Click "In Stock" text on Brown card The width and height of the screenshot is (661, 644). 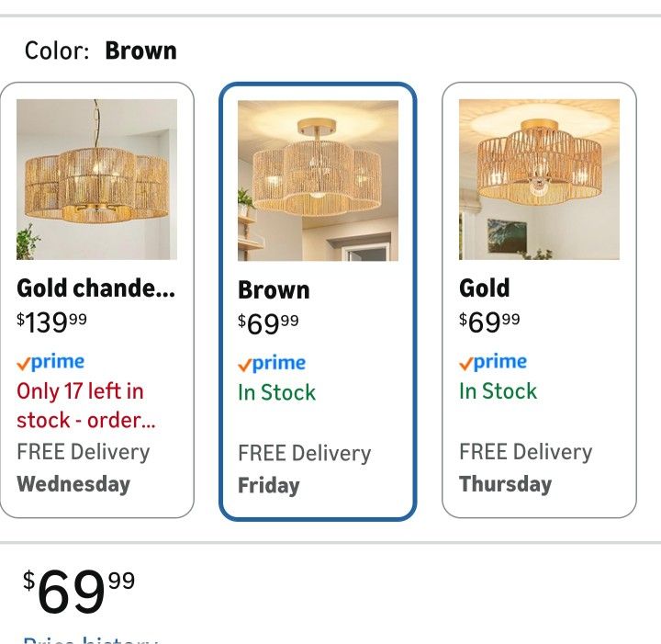(x=276, y=392)
